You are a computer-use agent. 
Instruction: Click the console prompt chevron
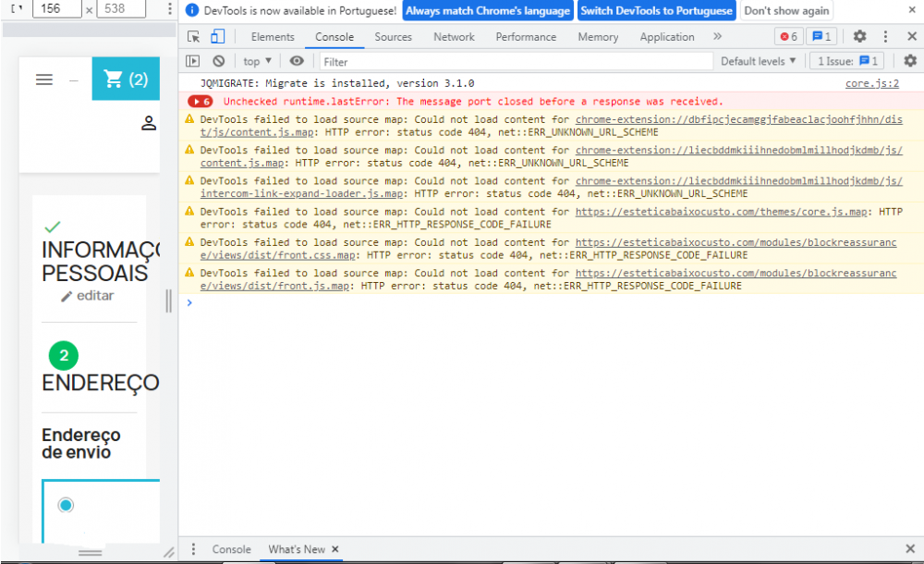coord(189,302)
